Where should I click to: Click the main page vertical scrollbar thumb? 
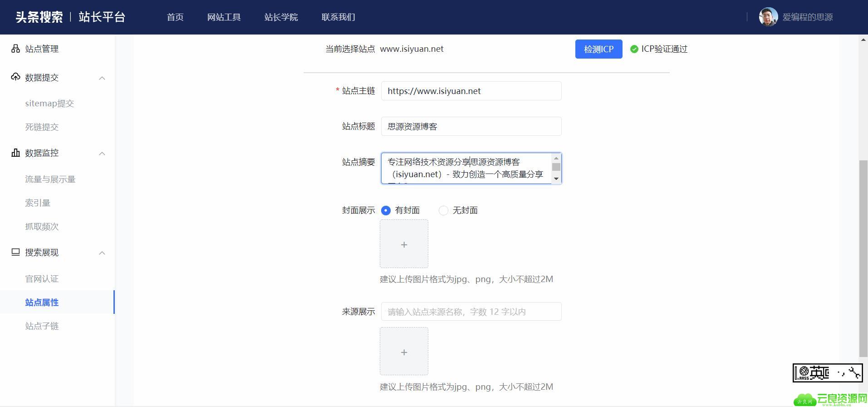tap(863, 258)
